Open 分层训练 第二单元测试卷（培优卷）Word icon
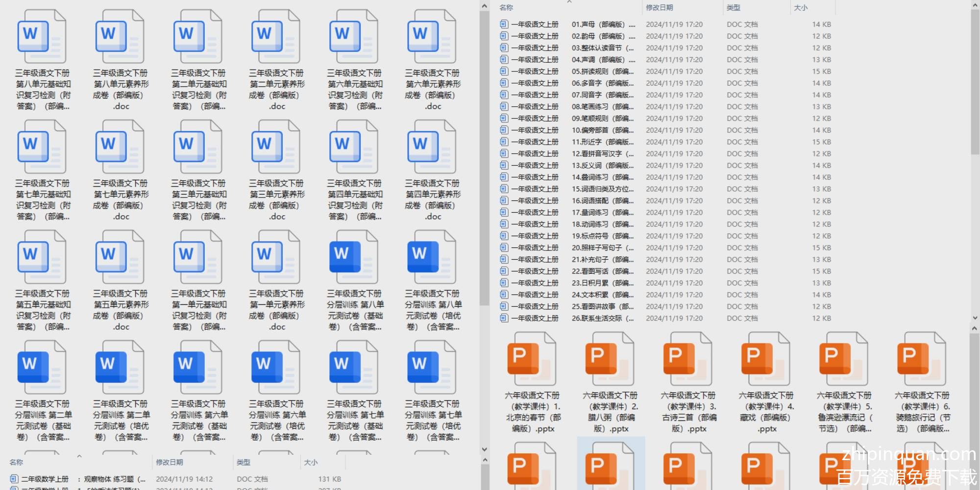The image size is (980, 490). 120,367
